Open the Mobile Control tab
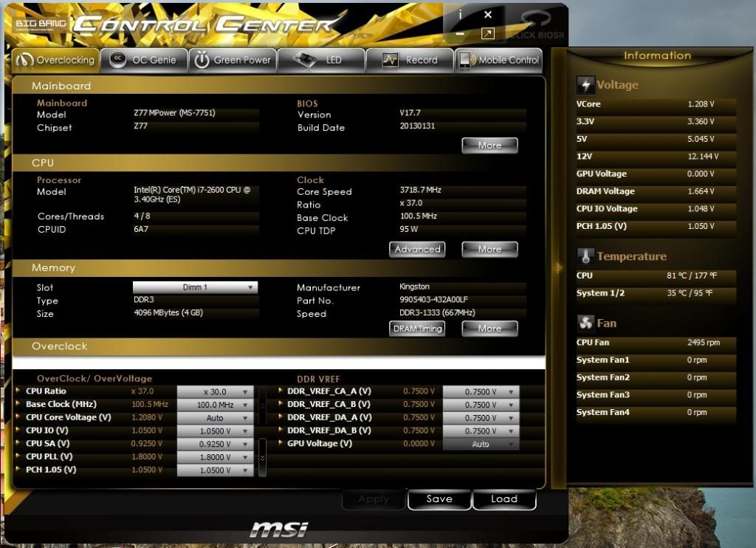The height and width of the screenshot is (548, 756). (x=499, y=61)
